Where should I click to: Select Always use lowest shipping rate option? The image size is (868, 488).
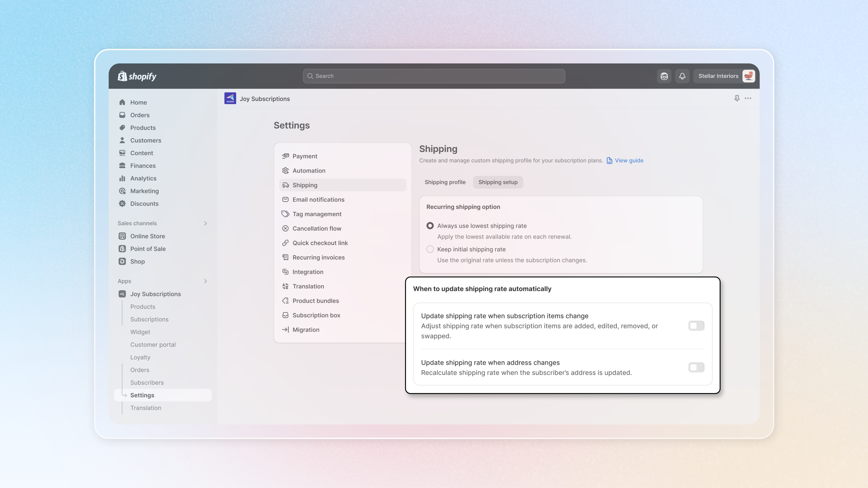point(430,226)
